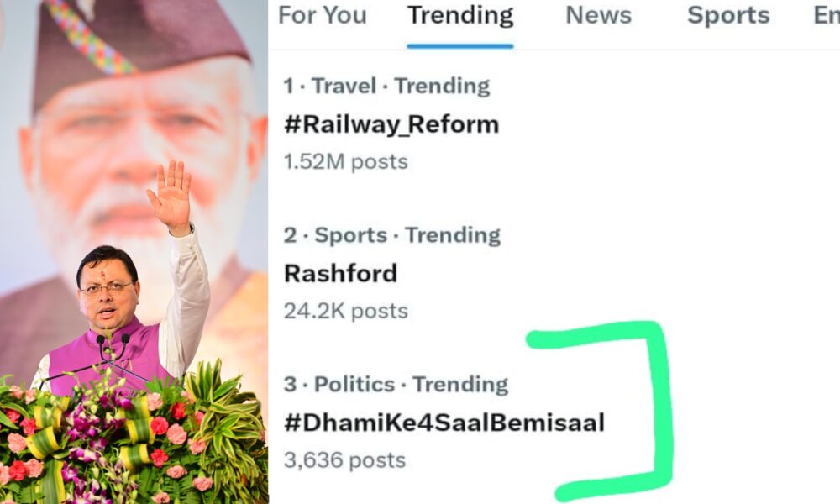The height and width of the screenshot is (504, 840).
Task: Click the 3,636 posts count
Action: click(344, 460)
